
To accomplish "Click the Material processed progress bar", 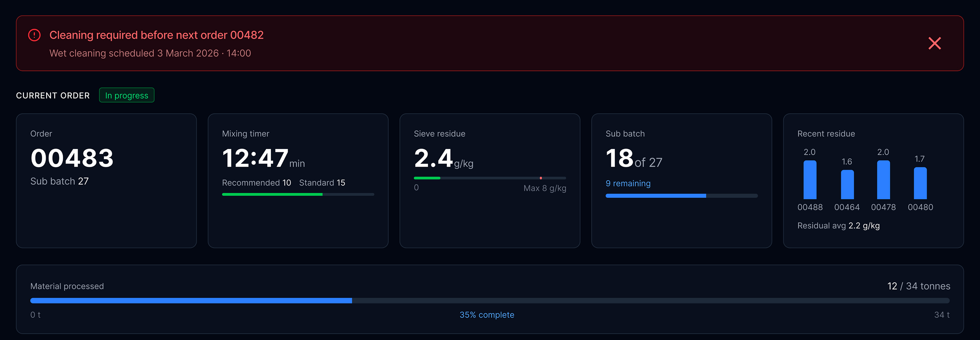I will 490,300.
